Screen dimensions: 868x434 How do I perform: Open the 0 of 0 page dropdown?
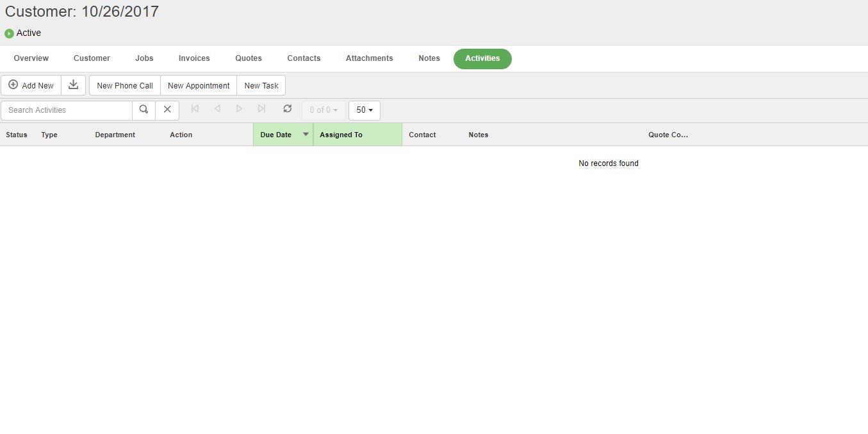coord(323,110)
